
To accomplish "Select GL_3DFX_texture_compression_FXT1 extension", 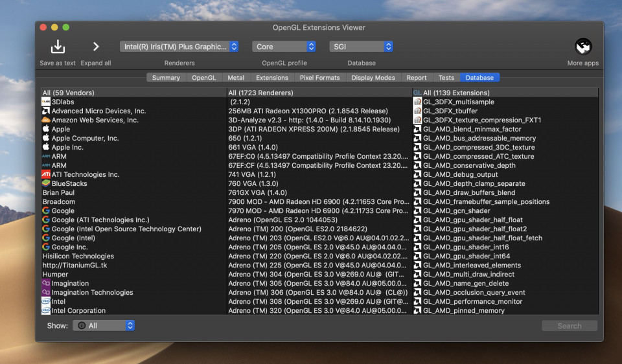I will [505, 120].
